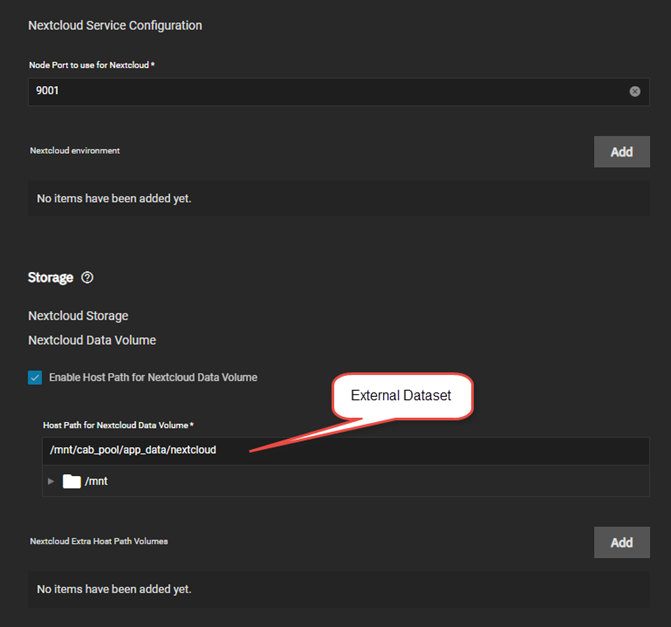Click the Nextcloud Storage label
Screen dimensions: 671x627
(78, 316)
